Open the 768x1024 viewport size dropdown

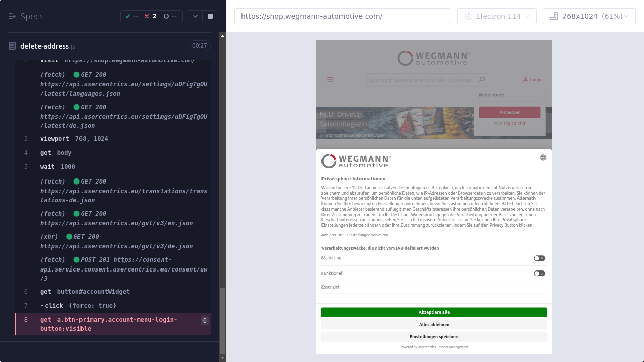click(x=589, y=16)
